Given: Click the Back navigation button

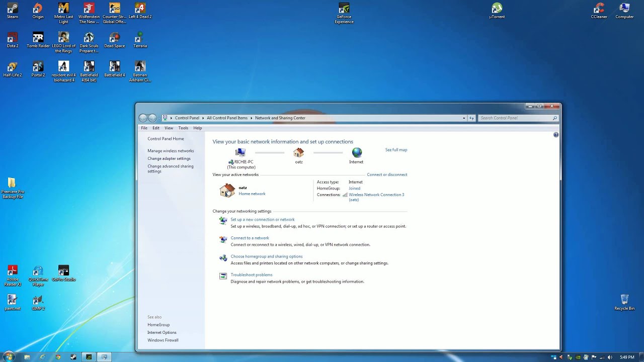Looking at the screenshot, I should 143,118.
